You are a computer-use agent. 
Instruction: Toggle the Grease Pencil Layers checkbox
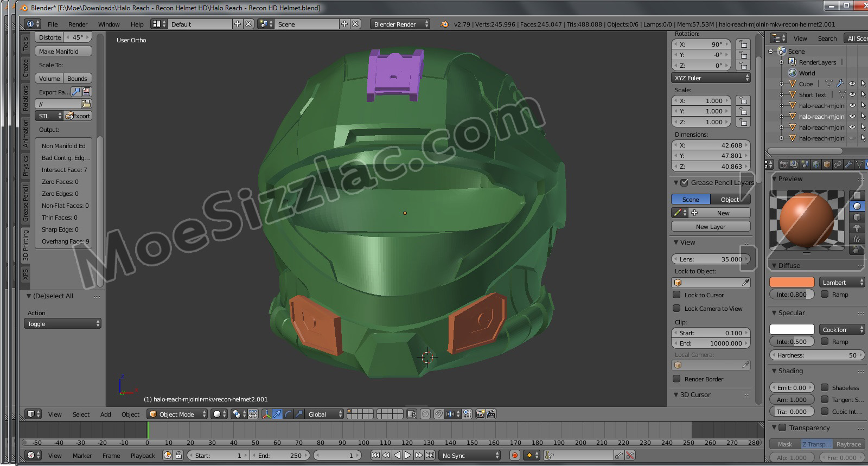(x=684, y=183)
